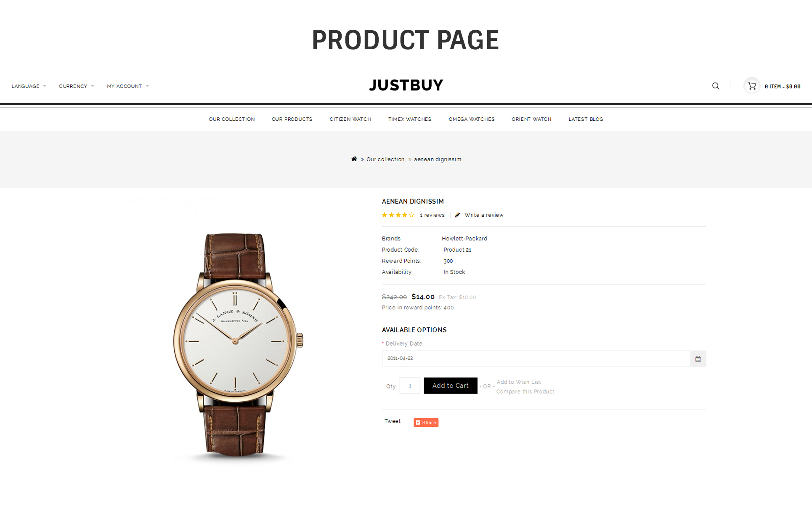Go to home via breadcrumb house icon

[x=354, y=159]
